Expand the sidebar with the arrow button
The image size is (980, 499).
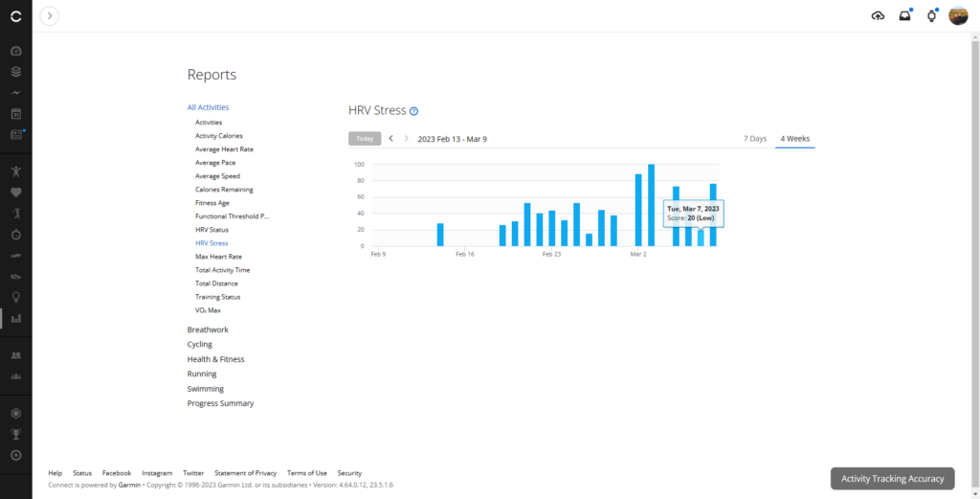50,15
